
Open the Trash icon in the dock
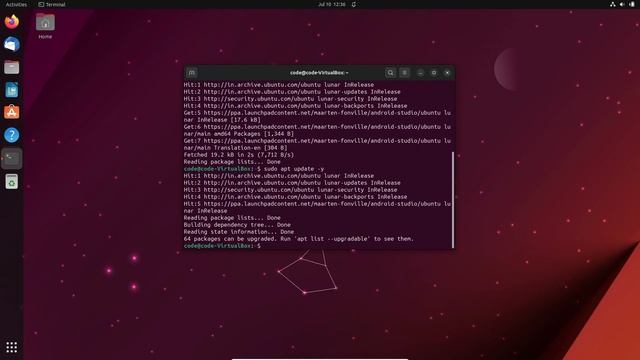[11, 181]
